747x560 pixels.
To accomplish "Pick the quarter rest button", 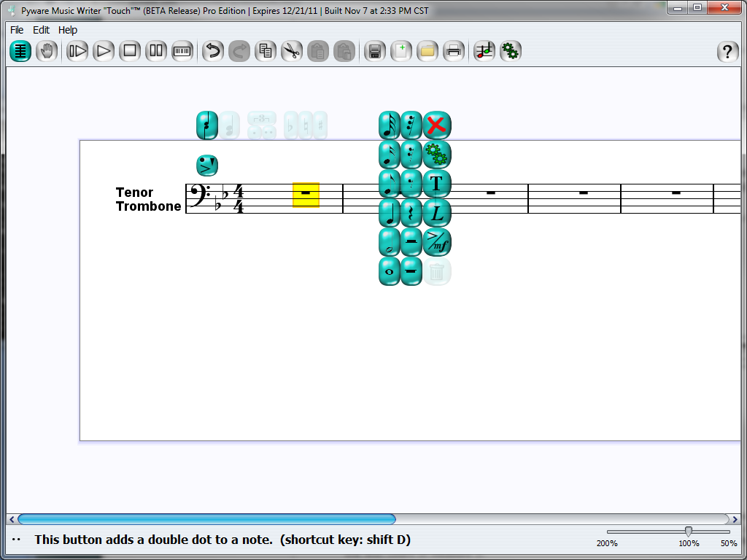I will tap(411, 213).
